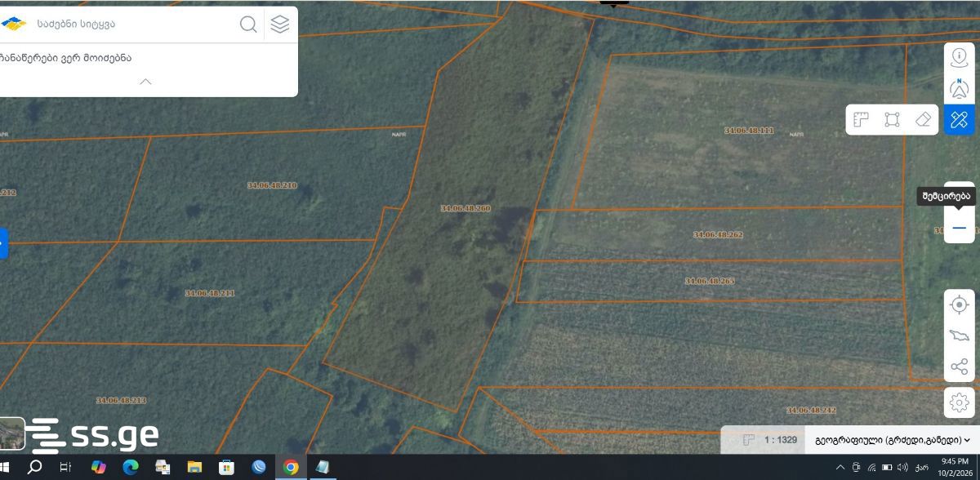This screenshot has width=980, height=480.
Task: Show hidden system tray icons
Action: click(x=840, y=468)
